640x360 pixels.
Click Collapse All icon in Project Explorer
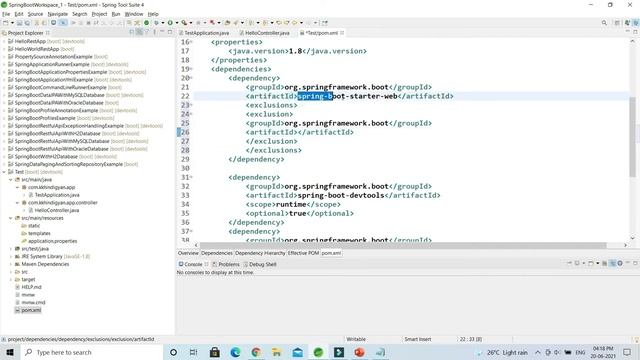point(132,32)
